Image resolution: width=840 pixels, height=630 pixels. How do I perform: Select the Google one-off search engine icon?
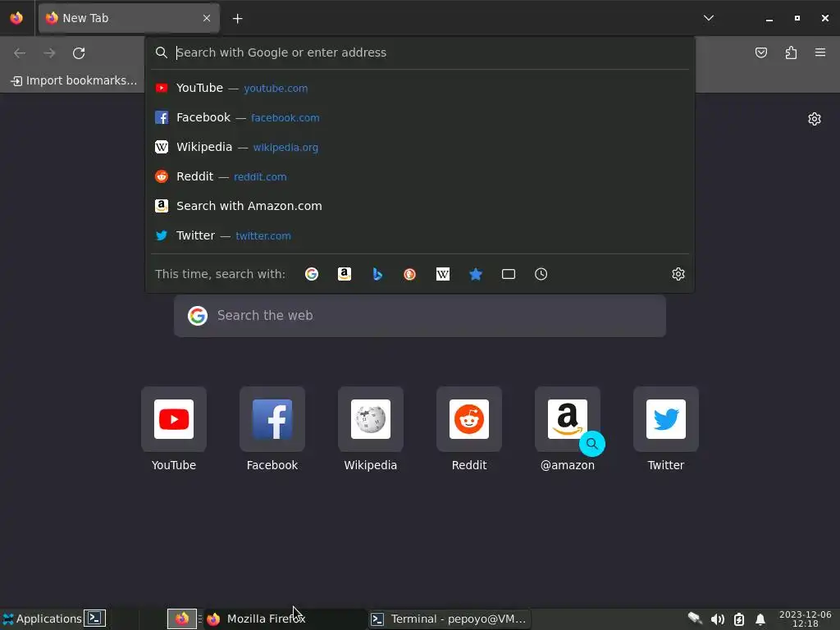[311, 274]
